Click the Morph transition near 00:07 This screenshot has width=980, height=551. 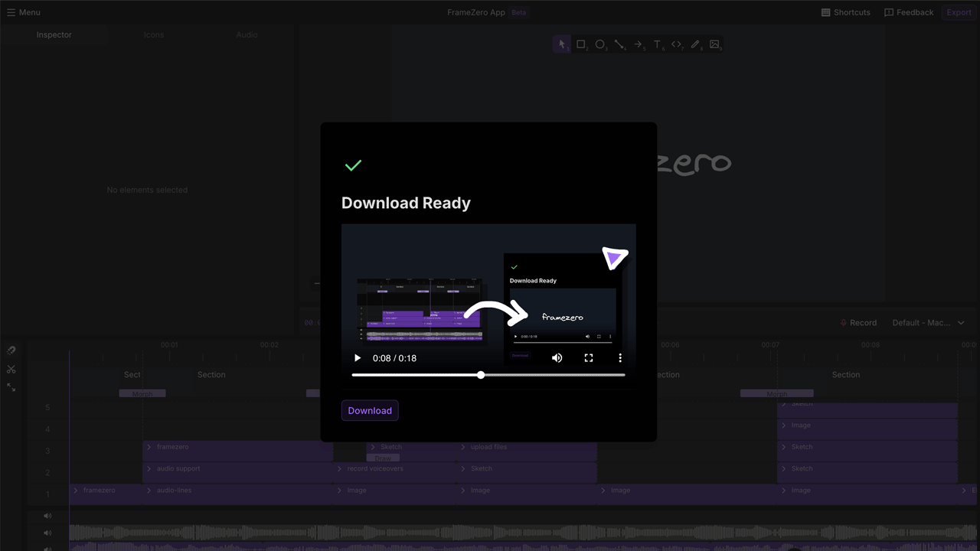(x=776, y=393)
